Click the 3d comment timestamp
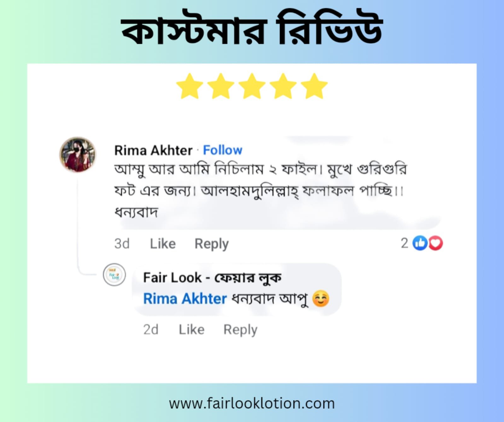The image size is (504, 422). [122, 243]
